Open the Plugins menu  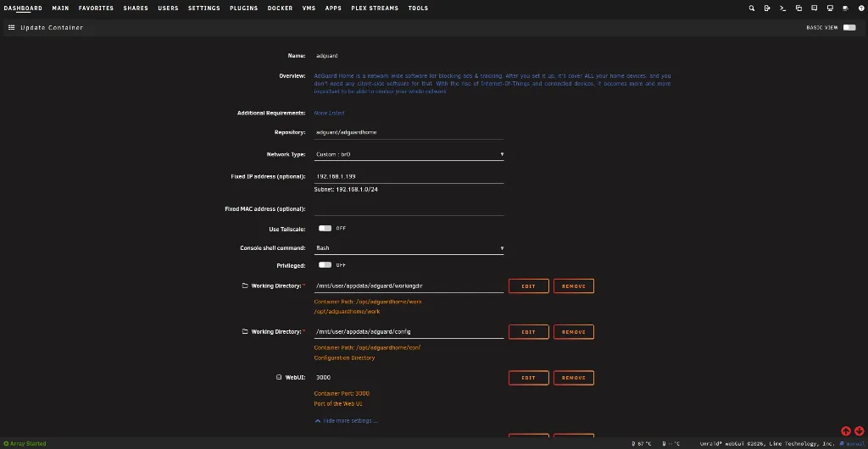click(243, 8)
